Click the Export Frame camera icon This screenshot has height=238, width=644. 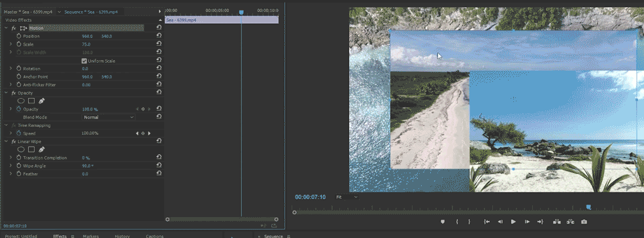584,222
